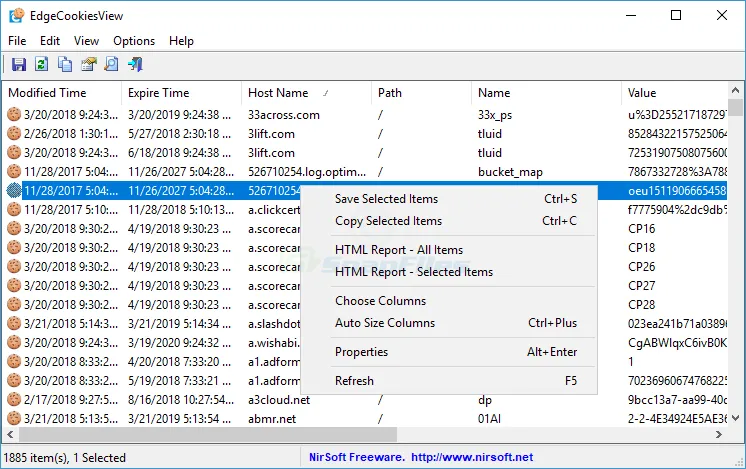Open the Help menu
The height and width of the screenshot is (469, 746).
point(181,41)
